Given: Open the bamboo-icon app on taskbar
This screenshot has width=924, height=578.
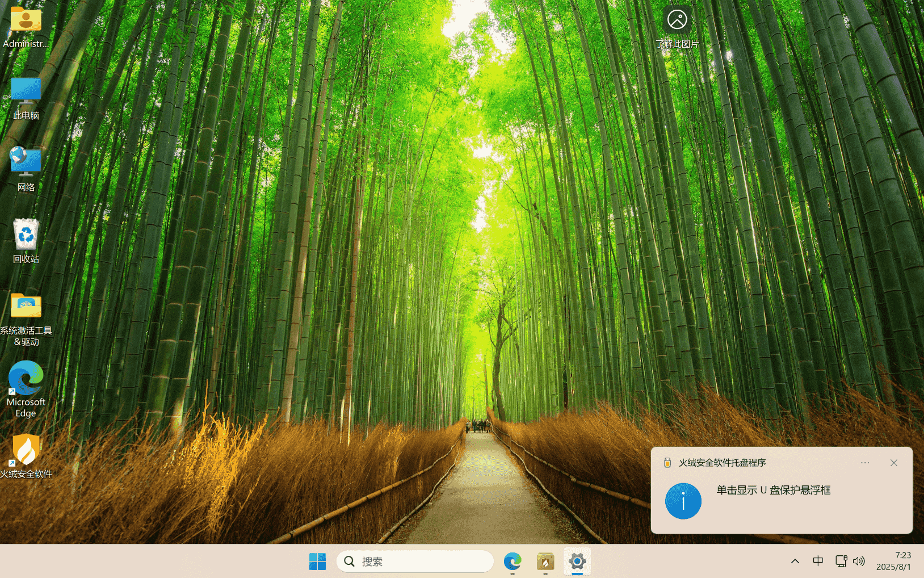Looking at the screenshot, I should 545,562.
